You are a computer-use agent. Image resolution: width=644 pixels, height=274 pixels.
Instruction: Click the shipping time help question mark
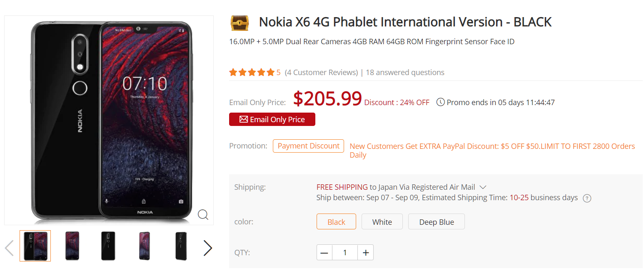click(587, 198)
